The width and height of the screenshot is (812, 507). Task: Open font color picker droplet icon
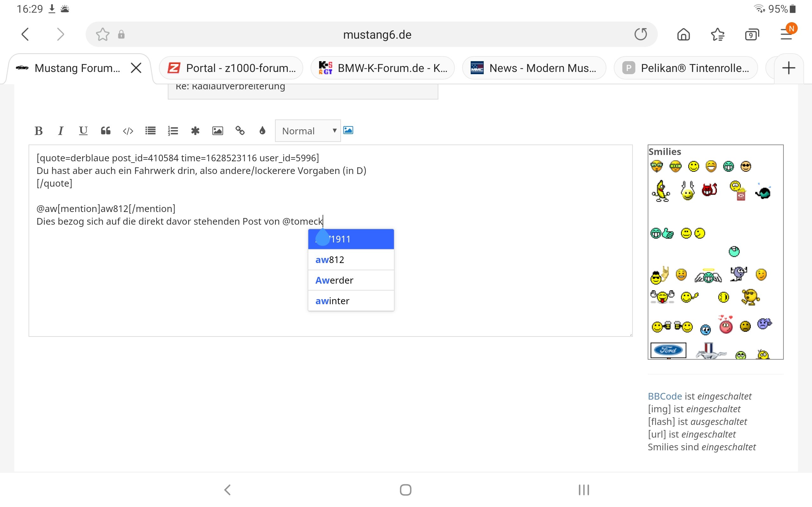click(x=262, y=131)
